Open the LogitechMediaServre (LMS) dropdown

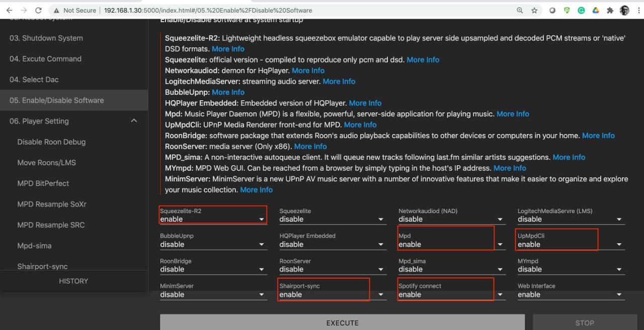571,219
